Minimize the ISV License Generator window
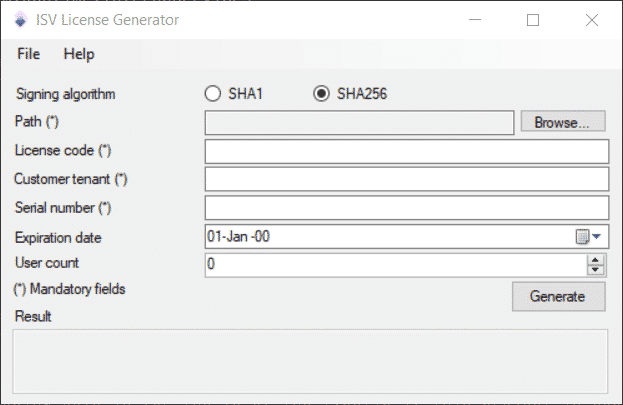This screenshot has height=405, width=623. [x=475, y=20]
